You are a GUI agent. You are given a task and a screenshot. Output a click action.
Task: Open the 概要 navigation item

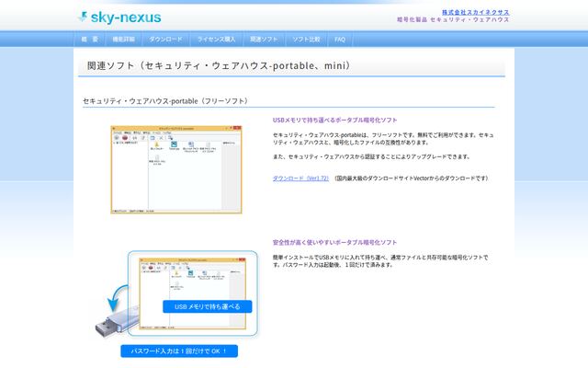90,39
